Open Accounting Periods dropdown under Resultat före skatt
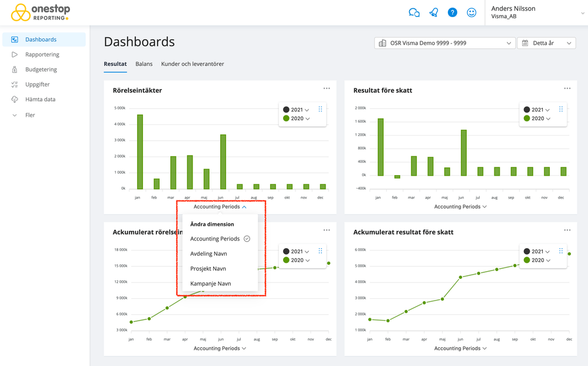Screen dimensions: 588x366 click(460, 207)
